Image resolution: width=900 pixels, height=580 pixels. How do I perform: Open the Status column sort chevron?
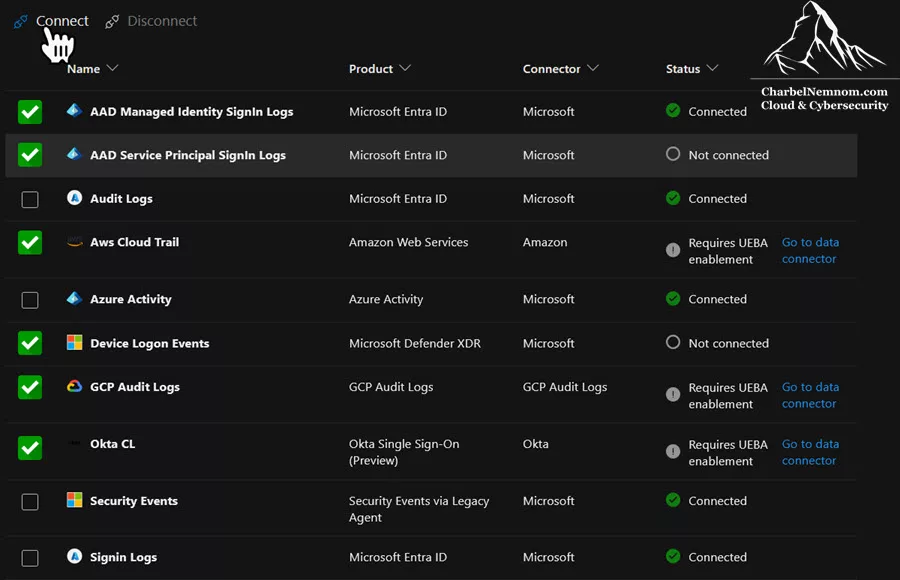click(712, 68)
